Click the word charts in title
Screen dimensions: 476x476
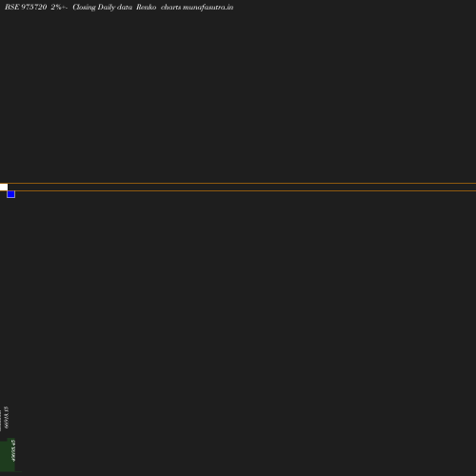coord(170,7)
